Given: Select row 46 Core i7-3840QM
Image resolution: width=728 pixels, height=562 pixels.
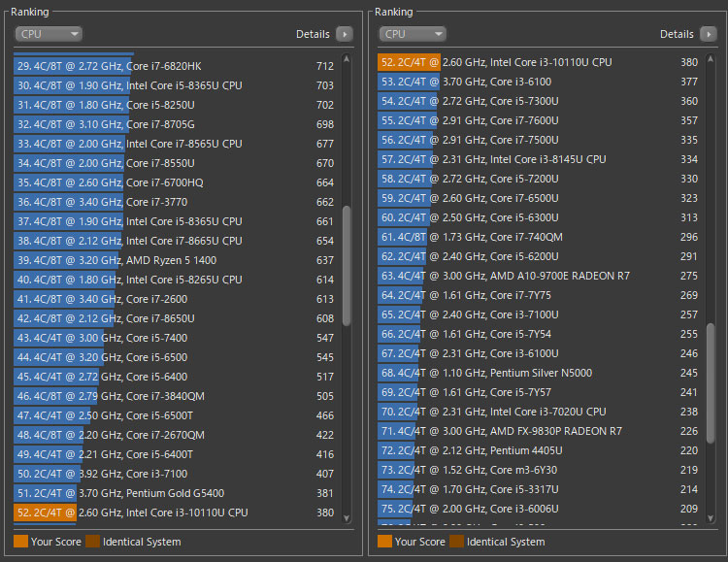Looking at the screenshot, I should pyautogui.click(x=177, y=396).
